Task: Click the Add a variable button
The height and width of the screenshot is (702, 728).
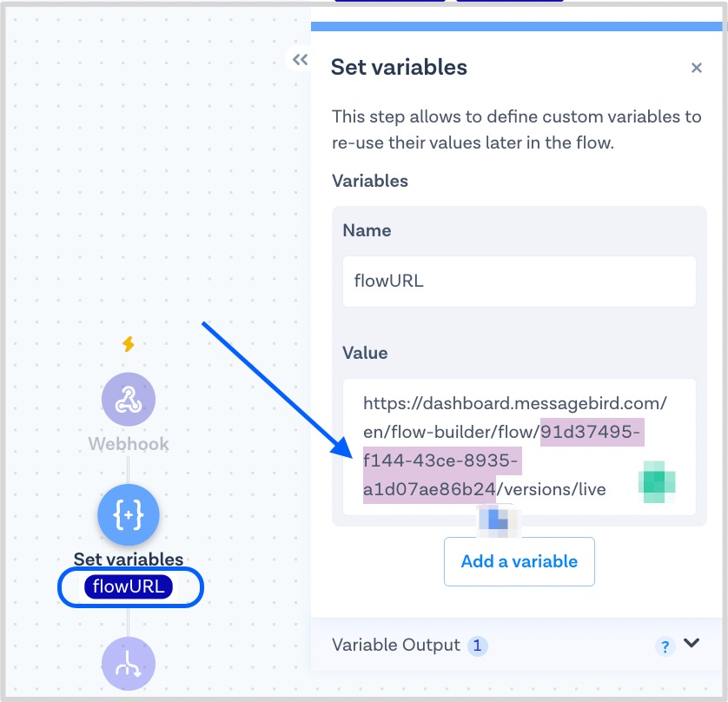Action: click(519, 561)
